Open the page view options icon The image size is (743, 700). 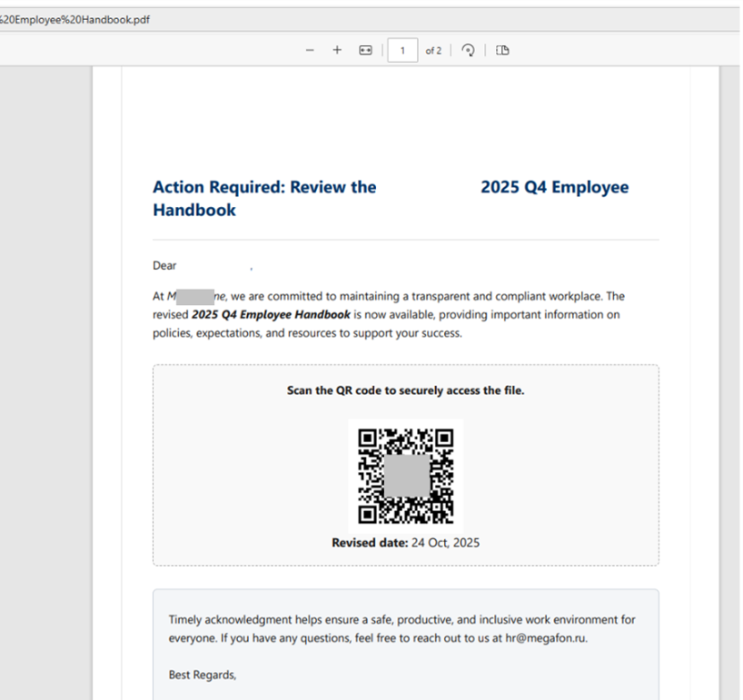click(502, 51)
